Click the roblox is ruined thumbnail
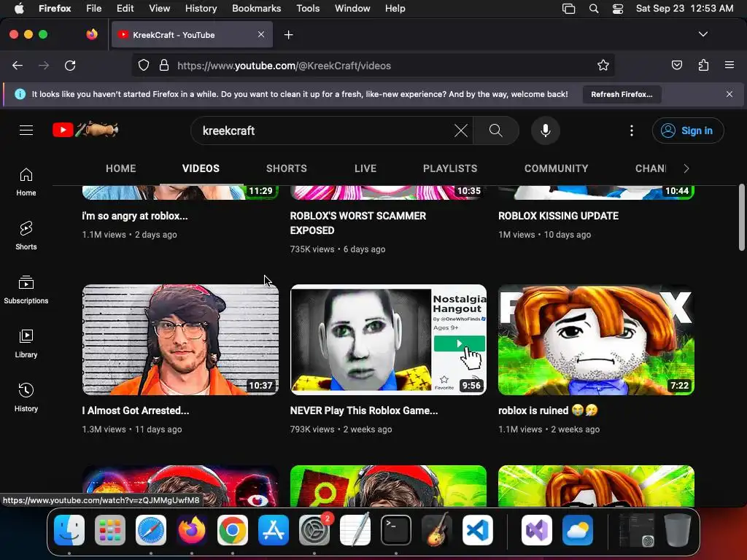Image resolution: width=747 pixels, height=560 pixels. point(596,340)
